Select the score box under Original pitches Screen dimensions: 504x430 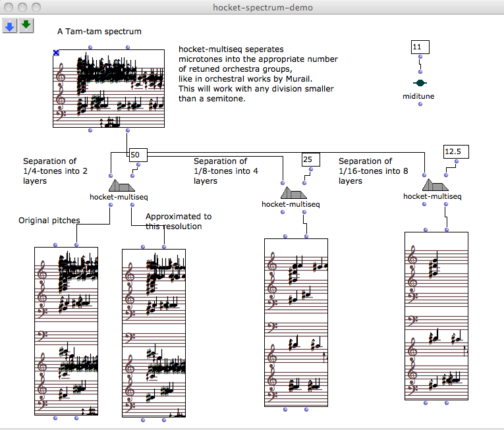pyautogui.click(x=66, y=331)
